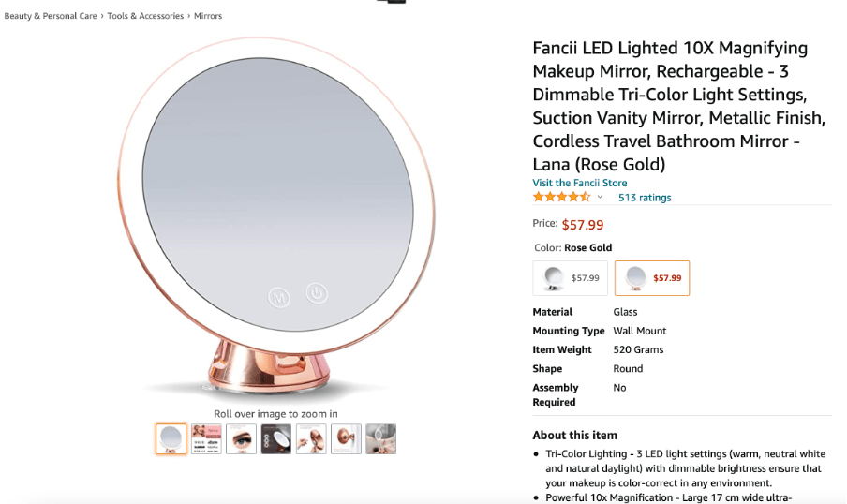
Task: Click the Fancii LED mirror product title
Action: click(x=670, y=106)
